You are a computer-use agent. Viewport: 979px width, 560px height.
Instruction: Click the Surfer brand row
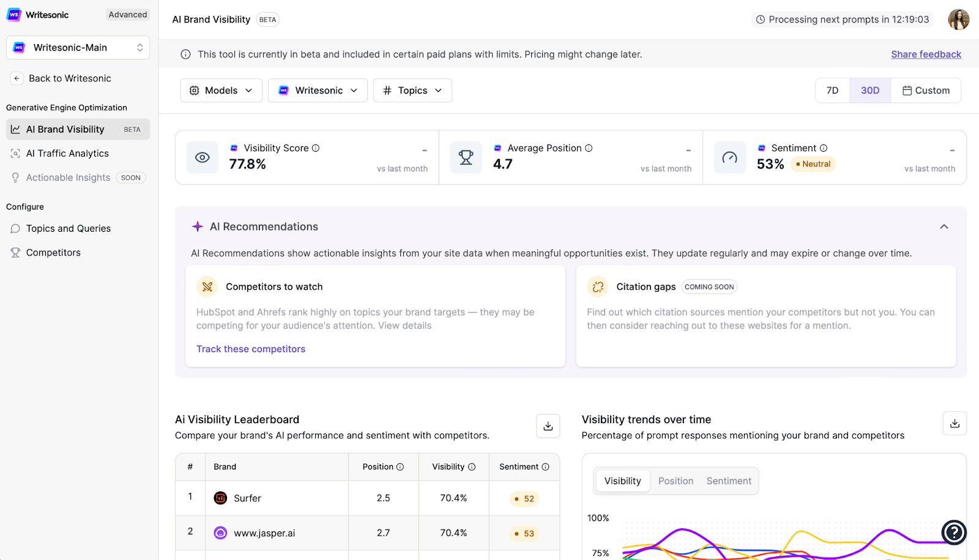(367, 498)
